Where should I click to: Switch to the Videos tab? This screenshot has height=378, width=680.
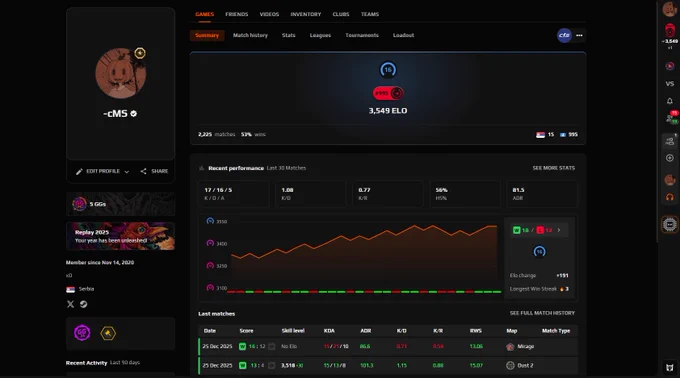pos(269,14)
